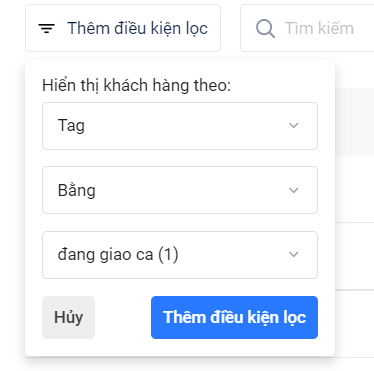Screen dimensions: 374x371
Task: Cancel the filter with the Hủy button
Action: (x=68, y=317)
